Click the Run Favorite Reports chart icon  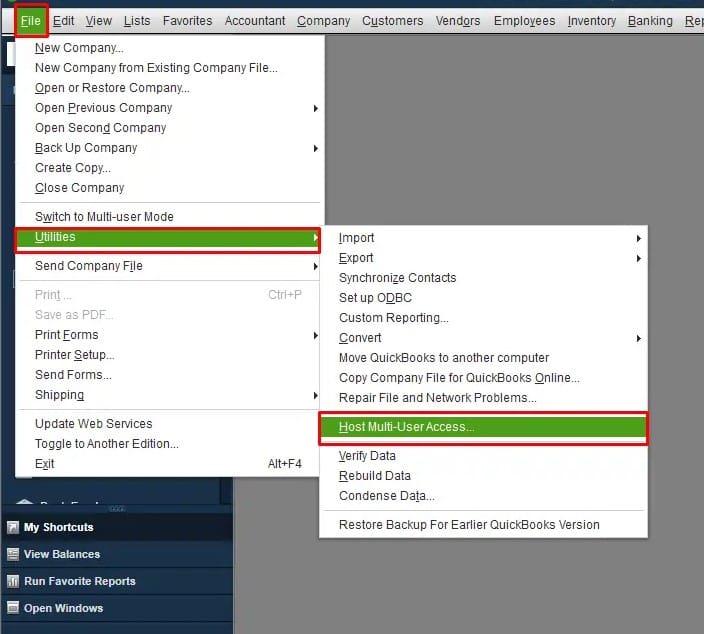13,581
